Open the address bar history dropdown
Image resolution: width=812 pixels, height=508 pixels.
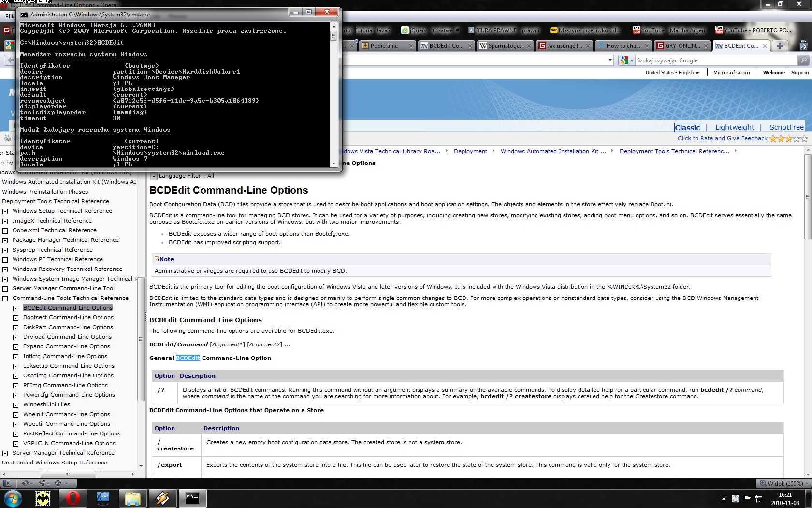tap(610, 60)
